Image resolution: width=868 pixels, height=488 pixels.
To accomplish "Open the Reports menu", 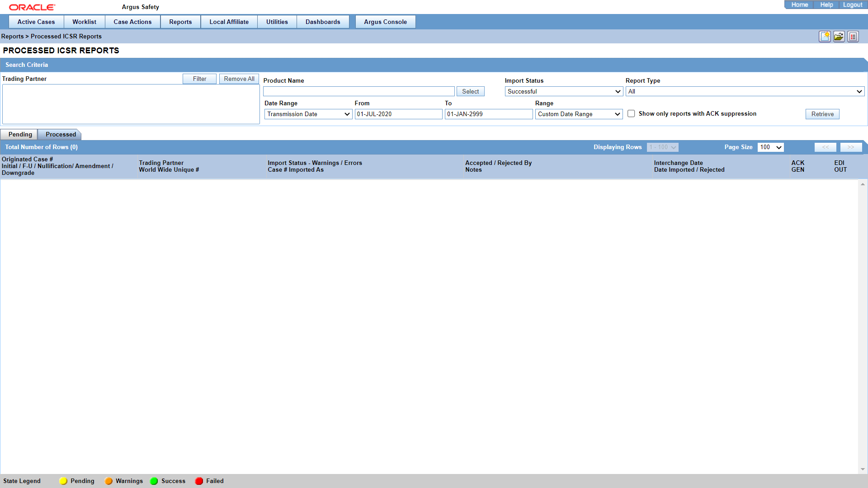I will (x=180, y=22).
